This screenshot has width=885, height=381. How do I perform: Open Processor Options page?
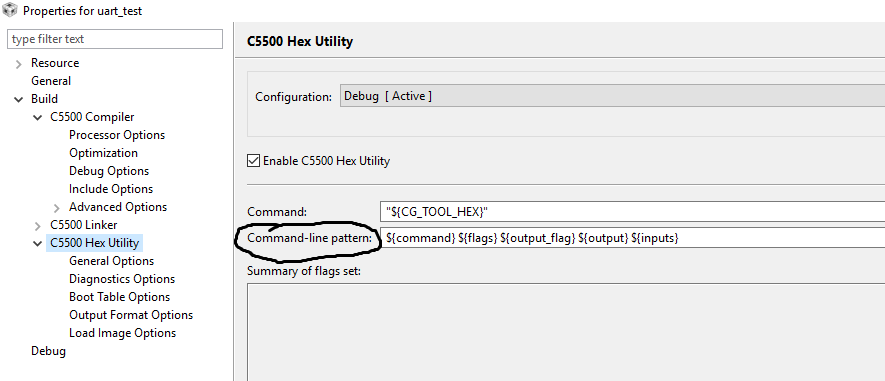point(117,135)
